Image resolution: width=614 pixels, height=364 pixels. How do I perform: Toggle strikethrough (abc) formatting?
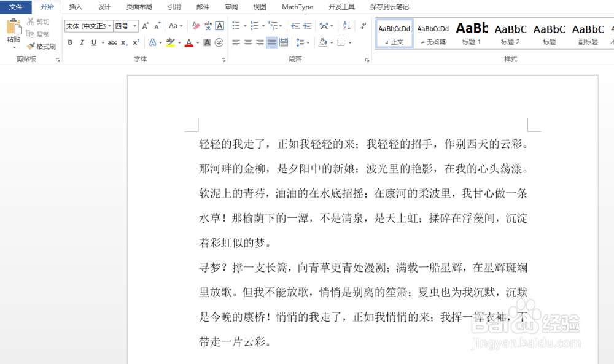[x=112, y=42]
